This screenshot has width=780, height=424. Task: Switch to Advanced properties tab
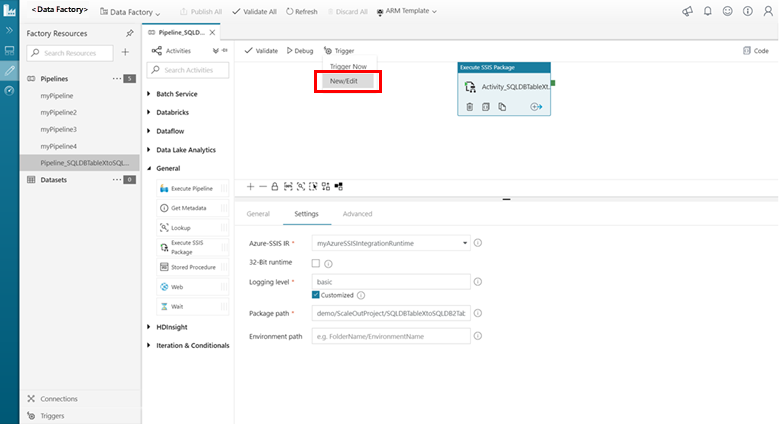click(357, 214)
